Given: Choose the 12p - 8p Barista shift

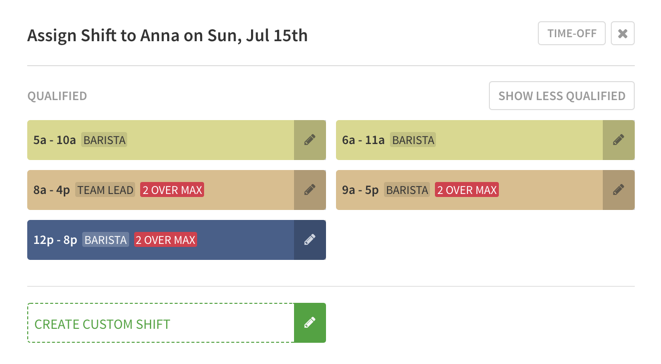Looking at the screenshot, I should tap(161, 240).
